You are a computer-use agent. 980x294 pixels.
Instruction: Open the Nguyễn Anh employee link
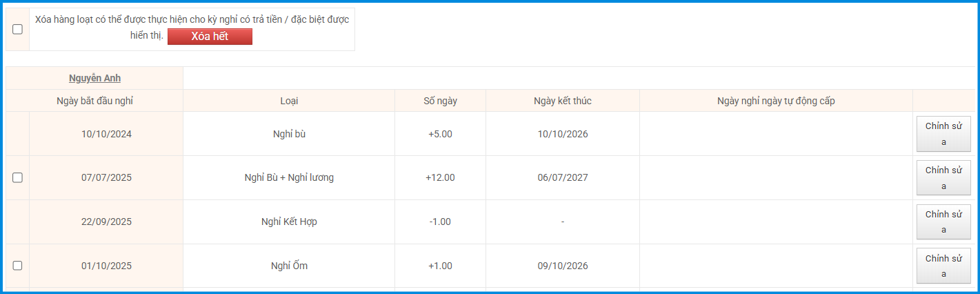click(x=94, y=78)
